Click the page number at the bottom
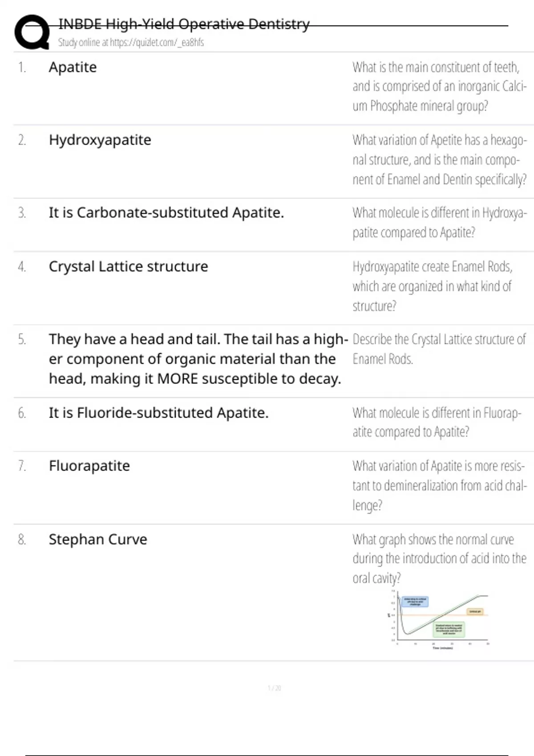Viewport: 534px width, 756px height. point(274,688)
